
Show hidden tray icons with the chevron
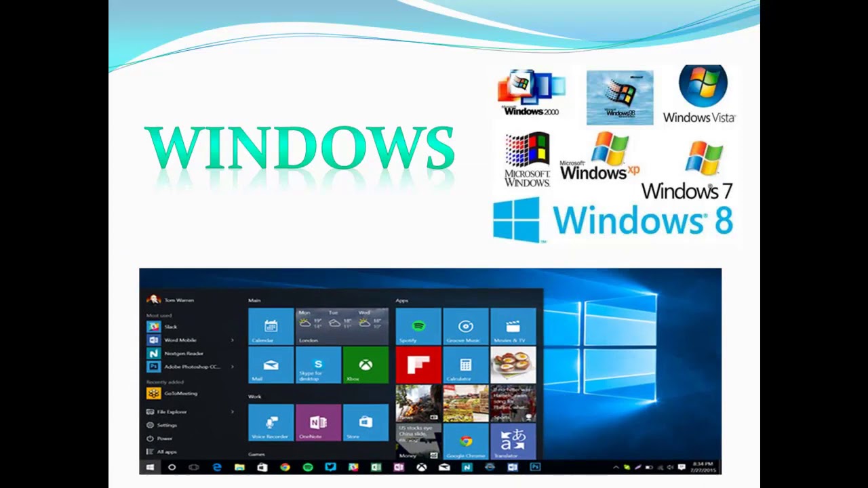(616, 467)
